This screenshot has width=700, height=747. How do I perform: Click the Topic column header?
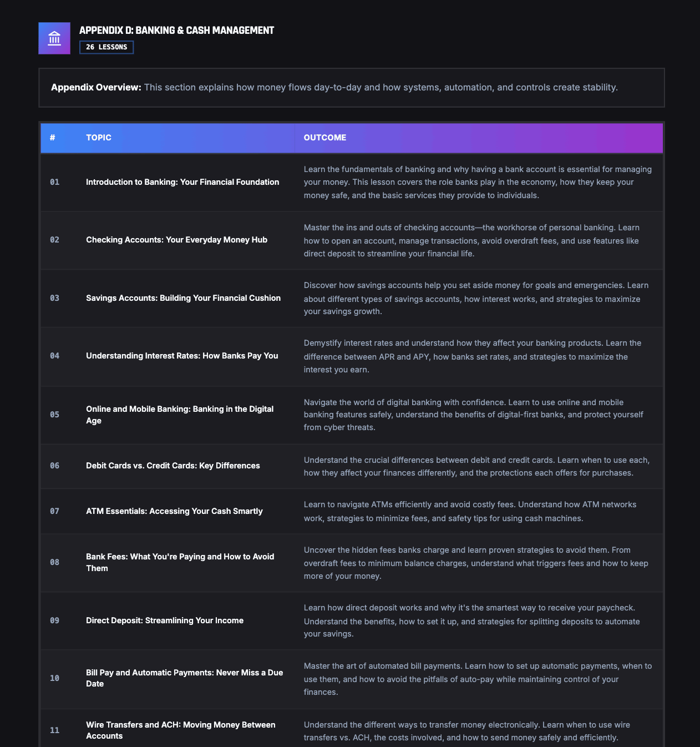coord(99,138)
